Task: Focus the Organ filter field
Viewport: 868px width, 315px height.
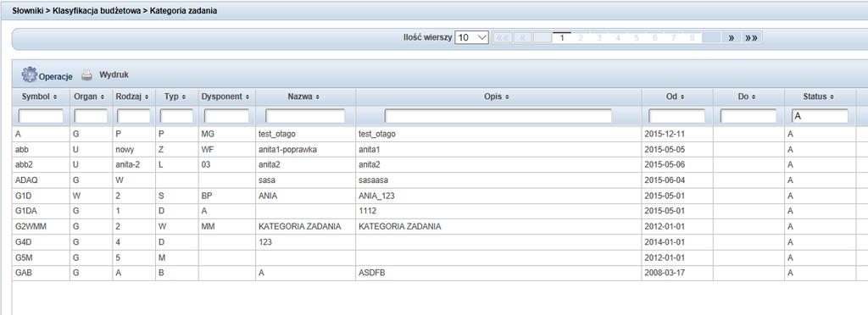Action: tap(91, 116)
